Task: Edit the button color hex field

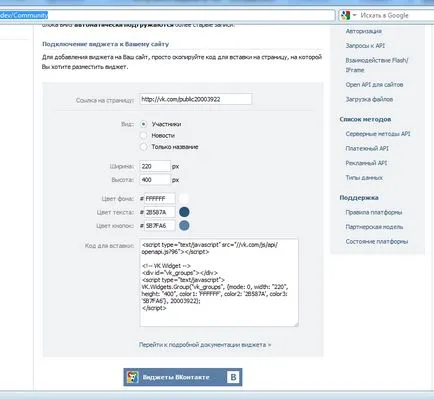Action: pyautogui.click(x=159, y=226)
